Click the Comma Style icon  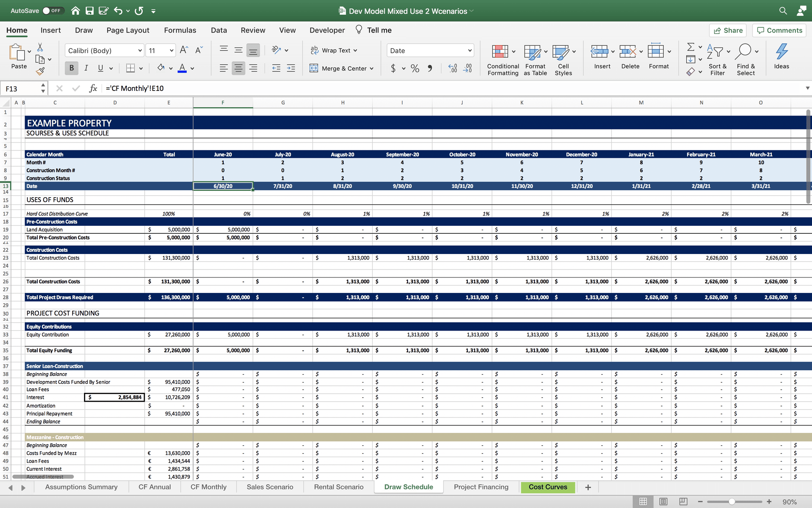point(430,68)
